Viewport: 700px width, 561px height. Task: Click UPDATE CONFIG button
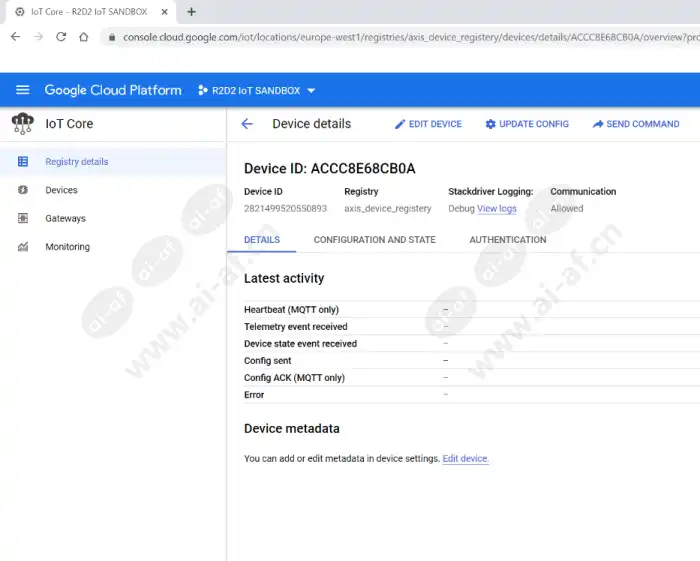pyautogui.click(x=527, y=124)
